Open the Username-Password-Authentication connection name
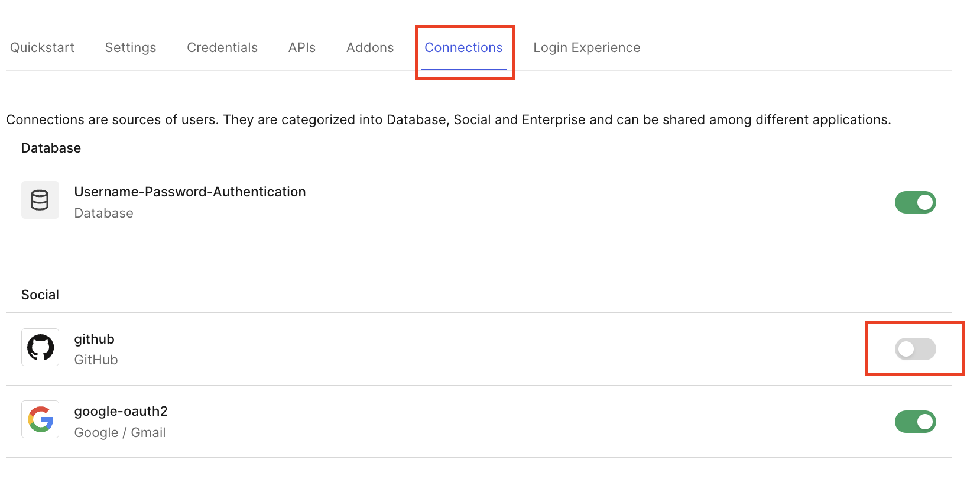 (x=190, y=192)
